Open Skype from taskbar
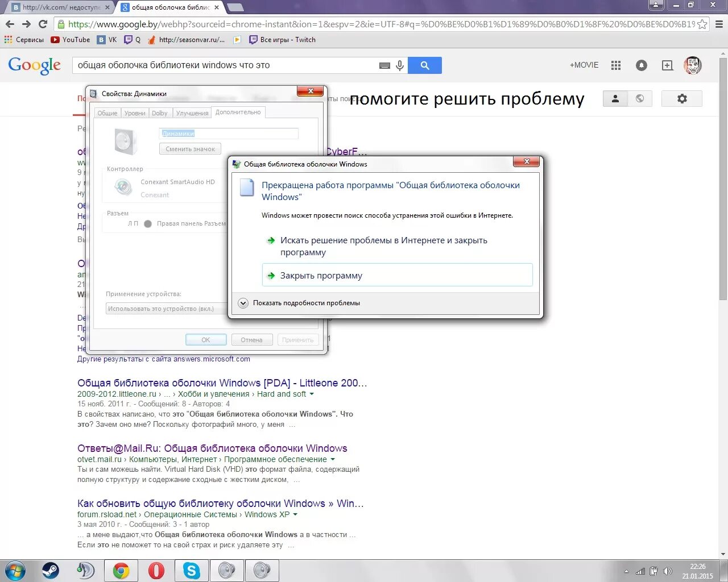The image size is (728, 582). coord(192,570)
